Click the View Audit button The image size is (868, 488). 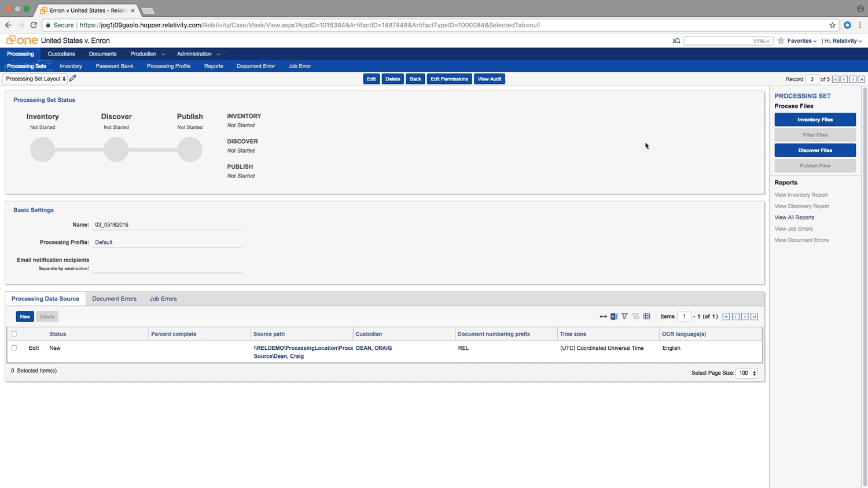click(490, 79)
